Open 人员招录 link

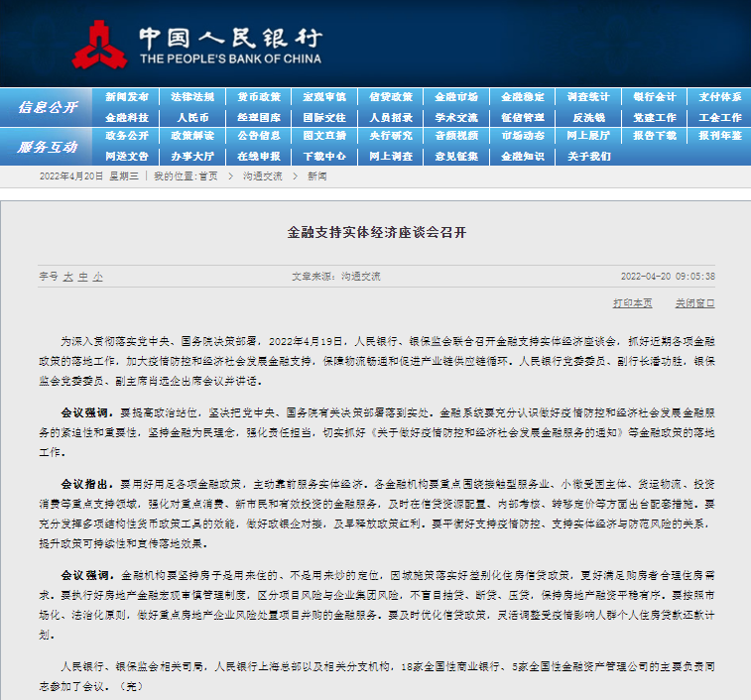coord(391,118)
